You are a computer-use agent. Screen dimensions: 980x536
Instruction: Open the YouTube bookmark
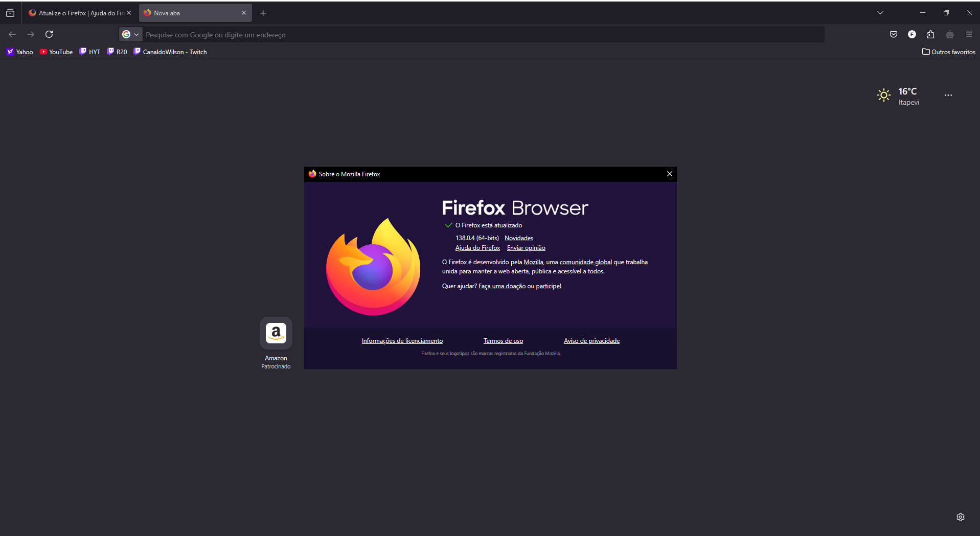(56, 52)
